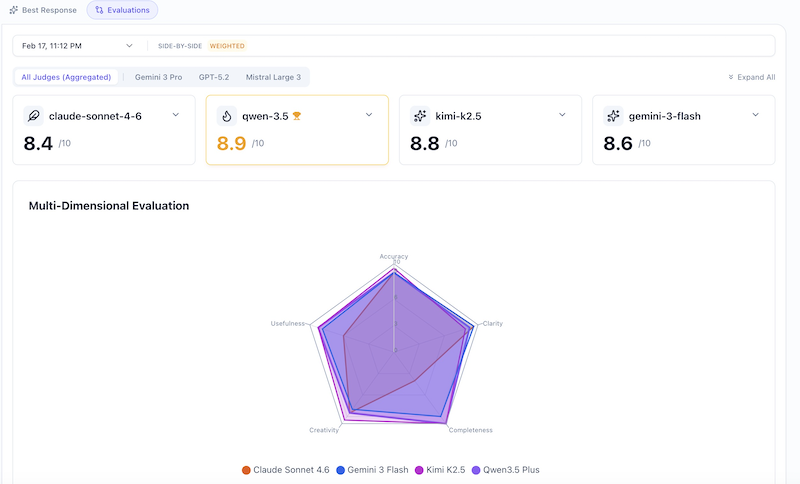Click the claude-sonnet-4-6 model icon
This screenshot has height=484, width=800.
point(33,116)
